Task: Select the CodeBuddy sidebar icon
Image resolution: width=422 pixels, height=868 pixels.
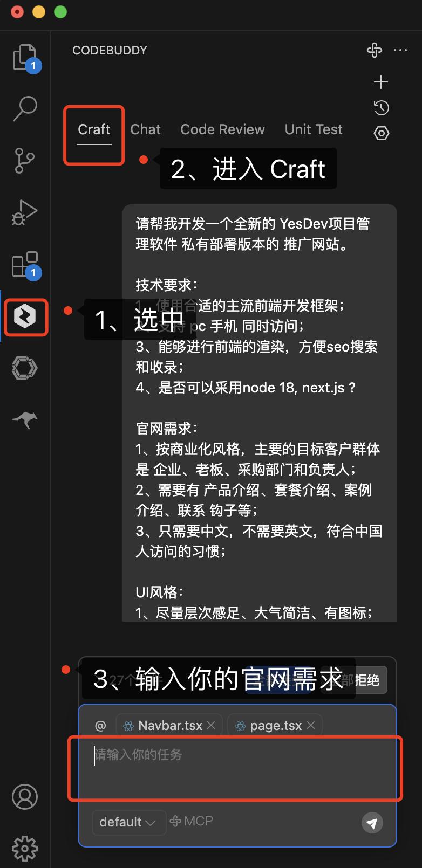Action: click(x=25, y=316)
